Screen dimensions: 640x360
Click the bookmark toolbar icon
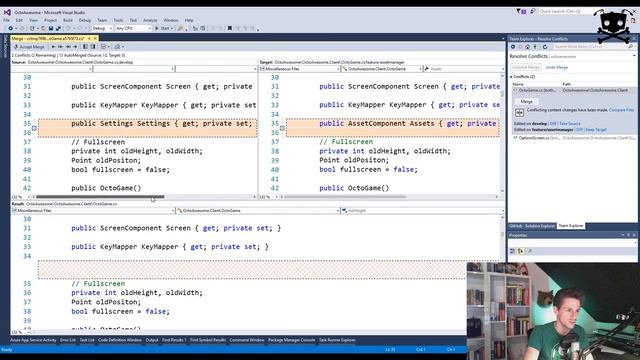tap(230, 29)
